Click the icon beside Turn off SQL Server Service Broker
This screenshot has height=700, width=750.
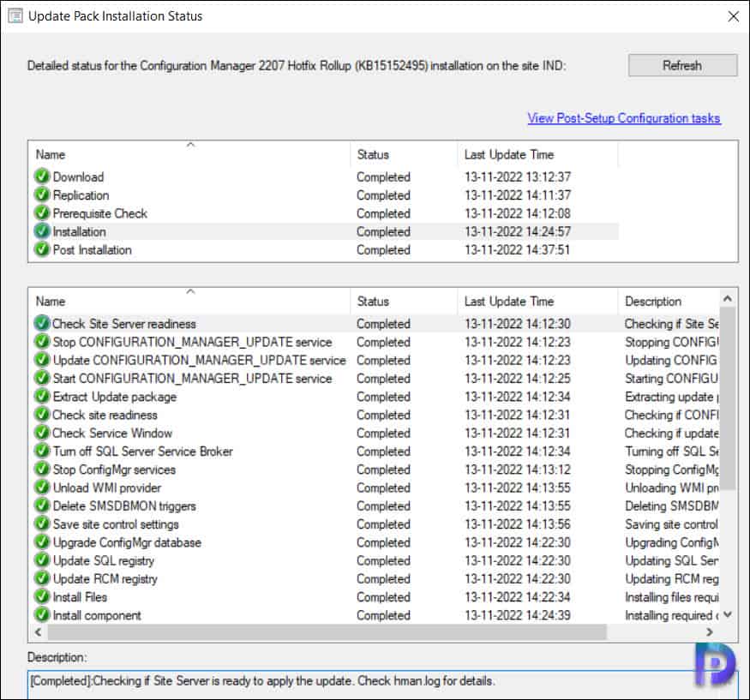(42, 451)
